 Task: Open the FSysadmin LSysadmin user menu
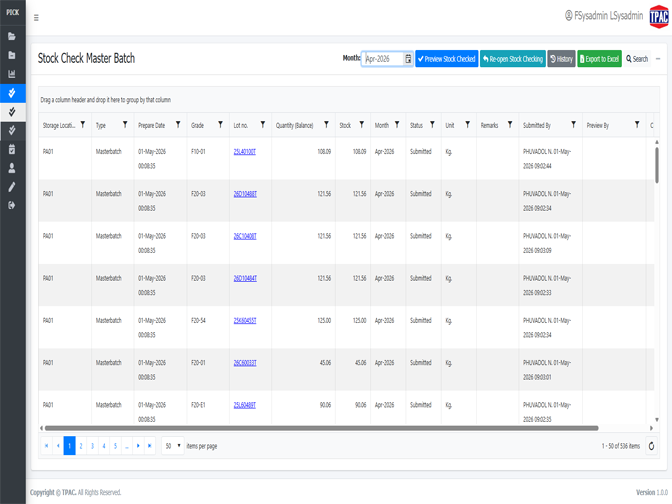(604, 16)
